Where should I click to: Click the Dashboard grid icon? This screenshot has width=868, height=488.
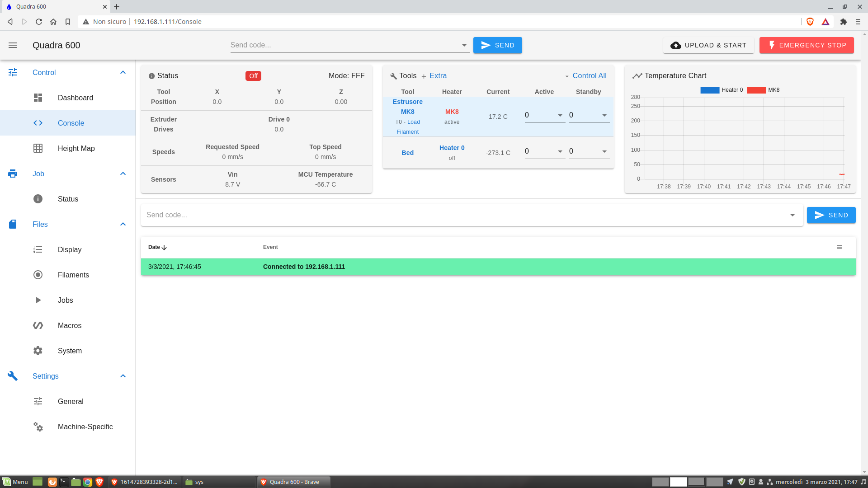point(38,98)
